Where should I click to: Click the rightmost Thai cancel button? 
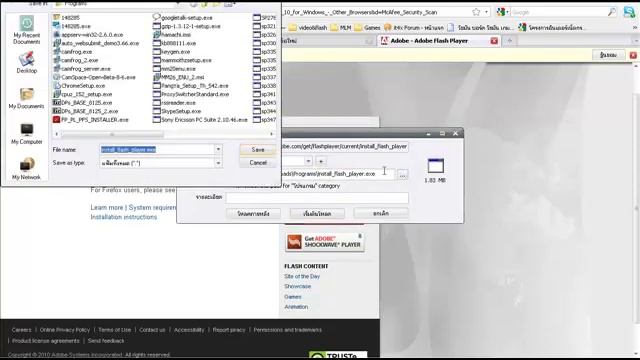[x=381, y=213]
